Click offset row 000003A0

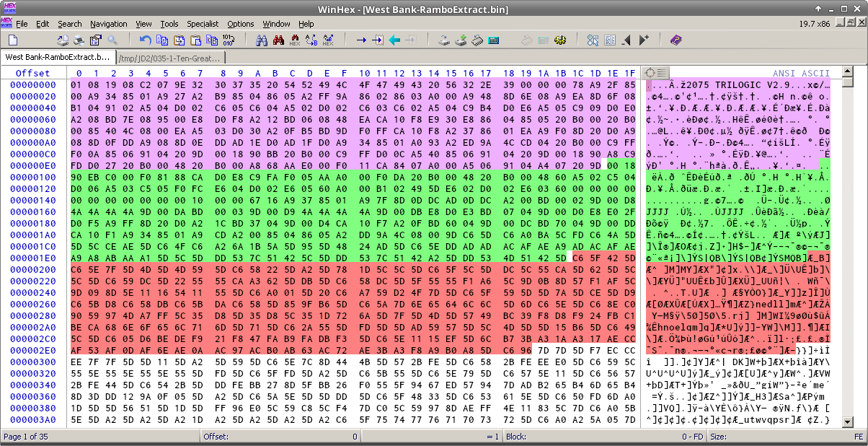[33, 419]
